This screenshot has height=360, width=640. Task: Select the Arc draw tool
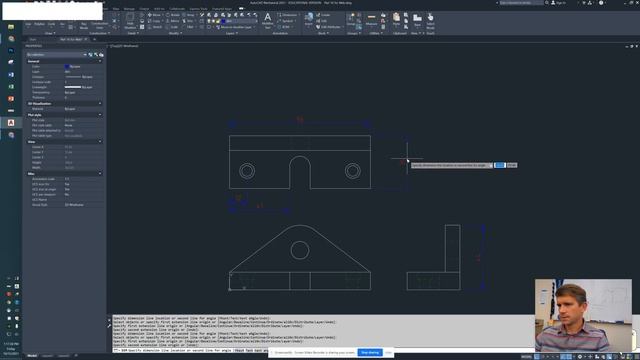[62, 24]
